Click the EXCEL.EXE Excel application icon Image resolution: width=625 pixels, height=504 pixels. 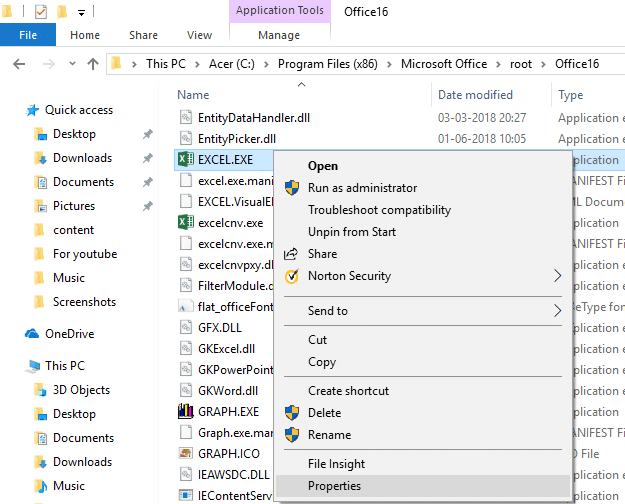click(x=186, y=159)
